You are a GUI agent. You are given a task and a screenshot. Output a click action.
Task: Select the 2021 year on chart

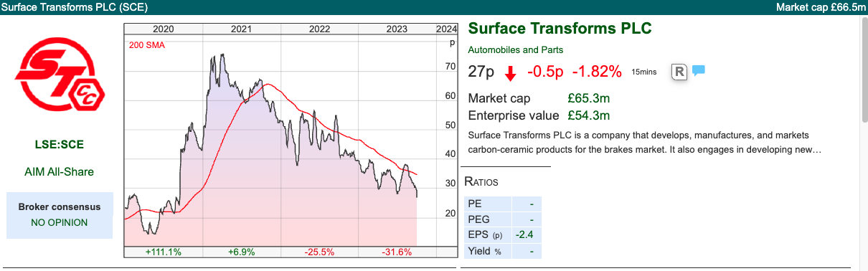241,29
